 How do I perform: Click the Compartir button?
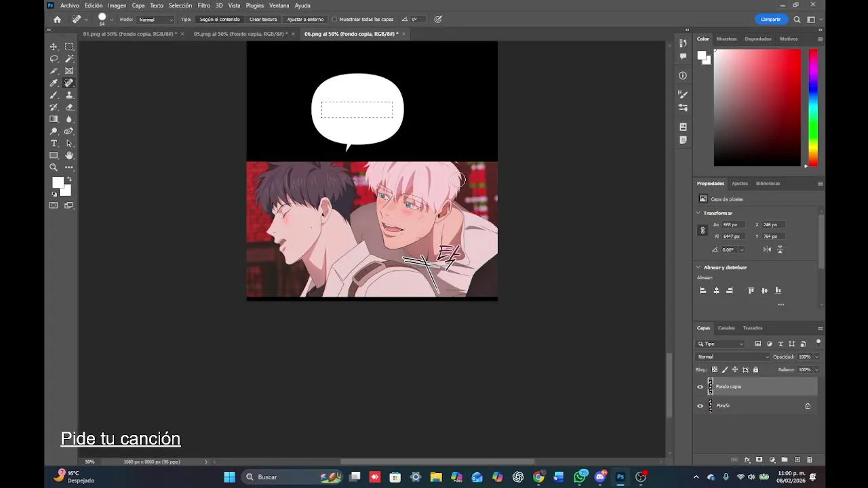pos(770,20)
